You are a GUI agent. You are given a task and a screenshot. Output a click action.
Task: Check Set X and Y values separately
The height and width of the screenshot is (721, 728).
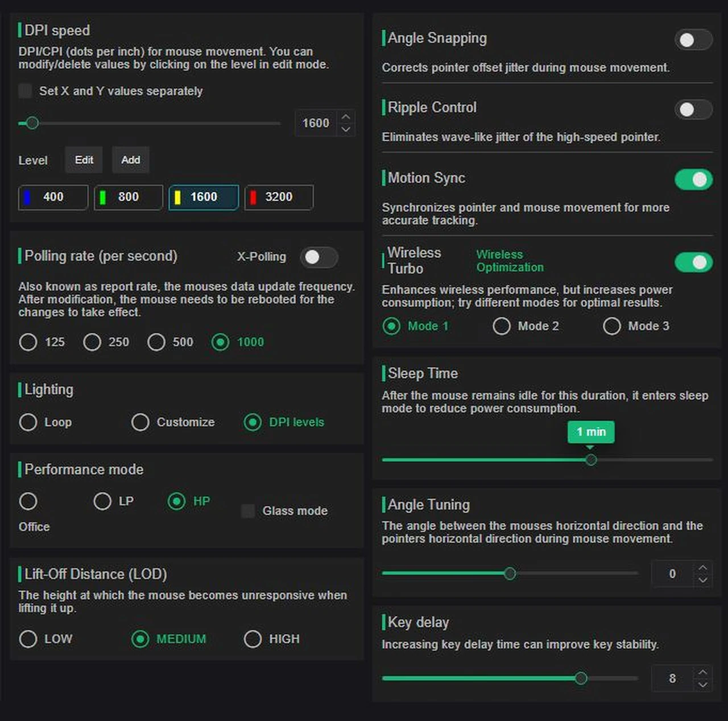click(25, 91)
